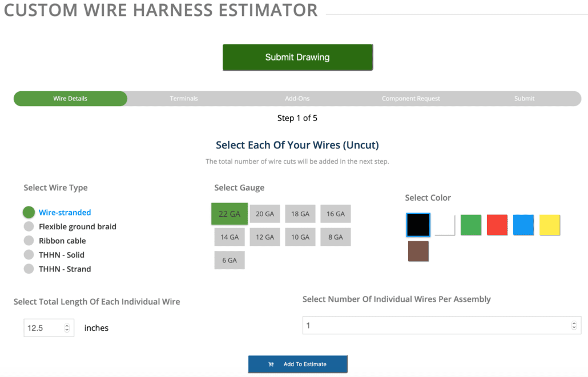This screenshot has height=377, width=588.
Task: Pick the 6 GA gauge option
Action: click(229, 260)
